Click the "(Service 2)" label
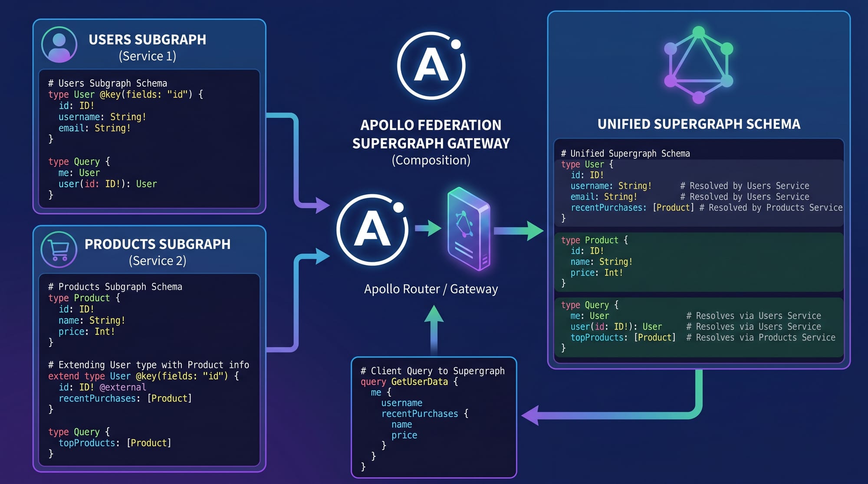868x484 pixels. (158, 261)
